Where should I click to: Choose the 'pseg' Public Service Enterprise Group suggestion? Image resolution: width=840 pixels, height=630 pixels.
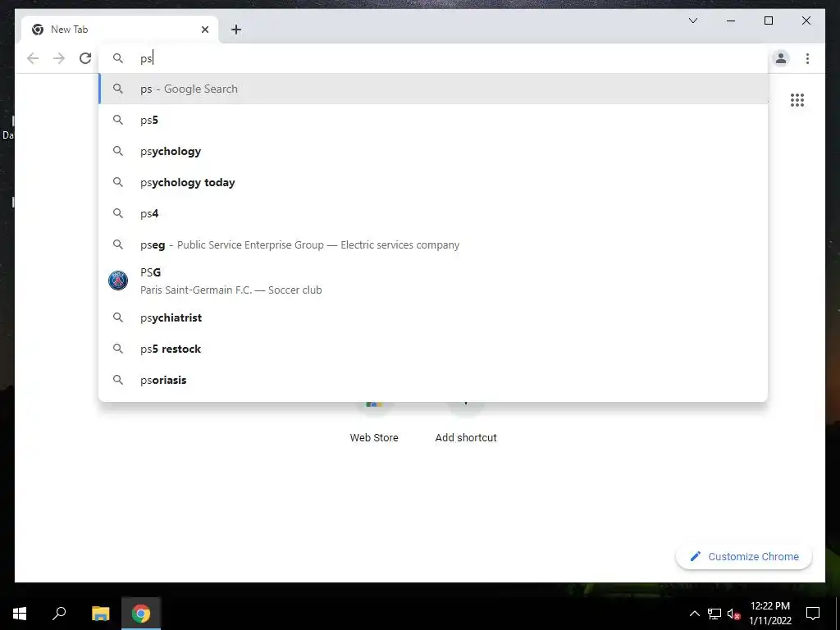(x=433, y=244)
